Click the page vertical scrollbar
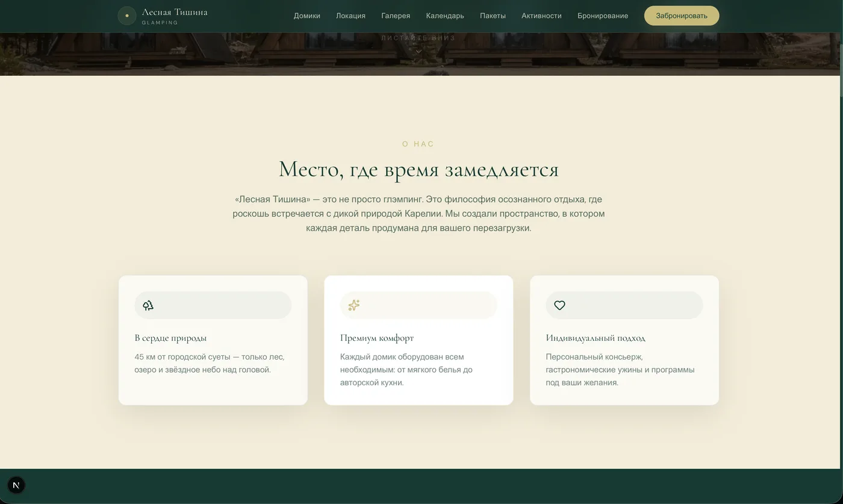 click(x=841, y=252)
